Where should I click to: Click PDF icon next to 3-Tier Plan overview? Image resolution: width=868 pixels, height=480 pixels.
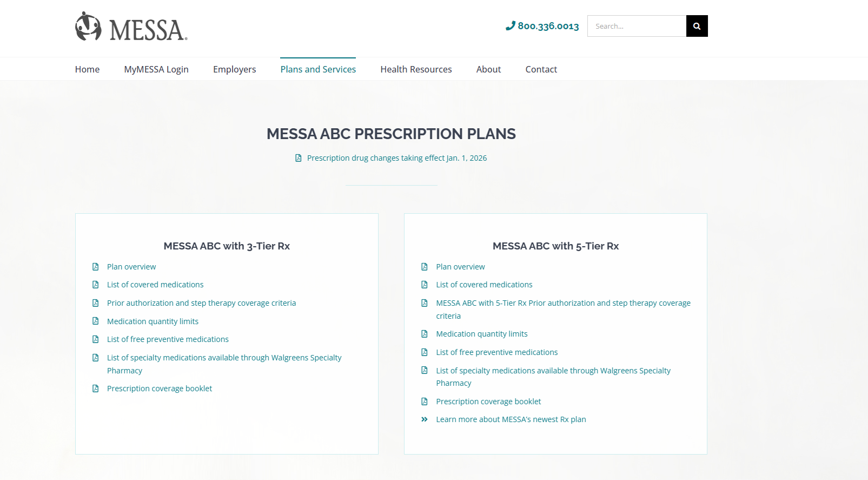point(96,267)
